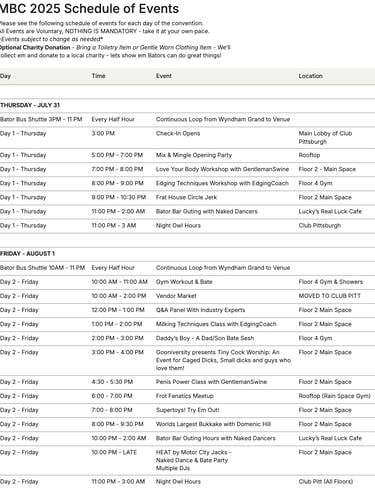Screen dimensions: 375x489
Task: Click the "3:00 PM - 4:00 PM" time cell
Action: 118,352
